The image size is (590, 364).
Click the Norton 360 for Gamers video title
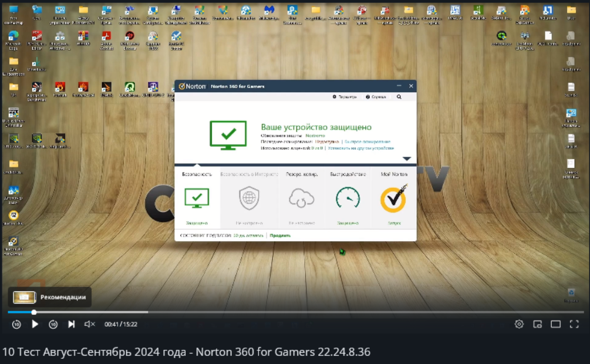click(186, 352)
